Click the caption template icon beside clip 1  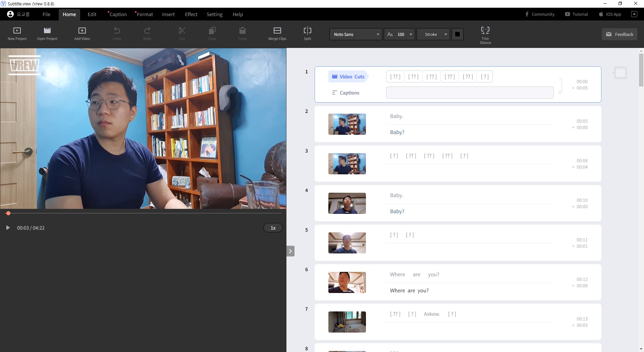tap(620, 73)
